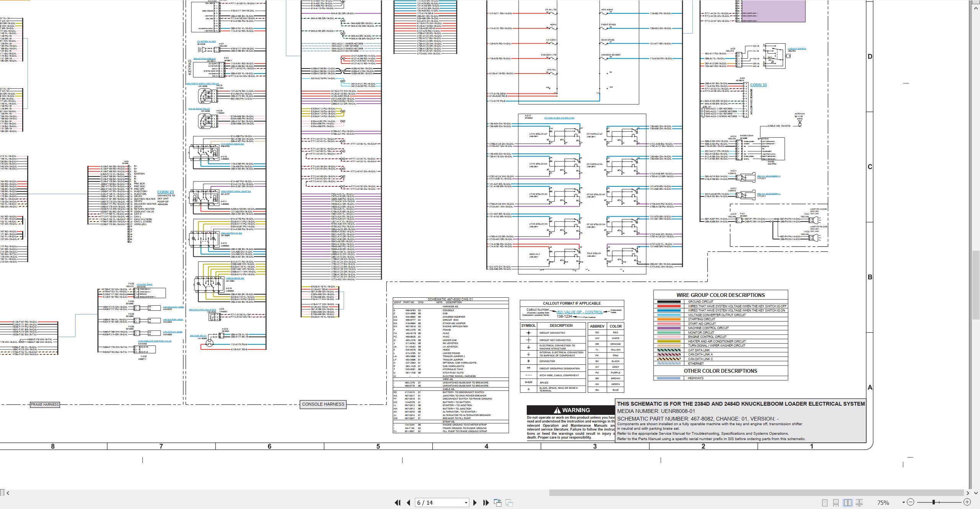Click the go-to-previous-view icon
This screenshot has width=980, height=509.
[498, 502]
